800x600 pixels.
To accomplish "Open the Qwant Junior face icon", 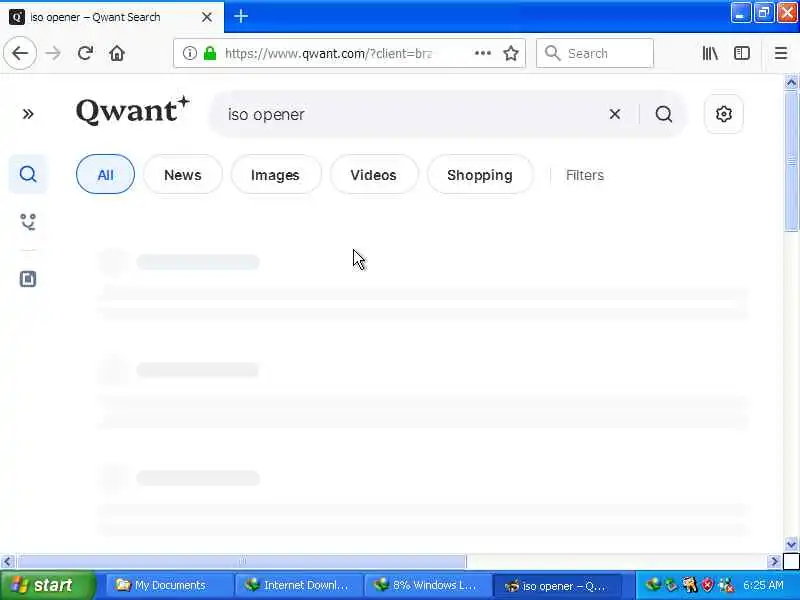I will click(x=28, y=222).
